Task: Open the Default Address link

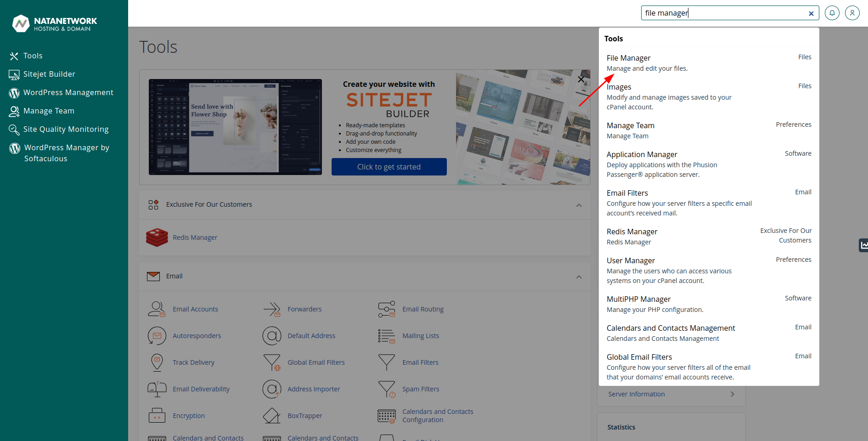Action: point(311,336)
